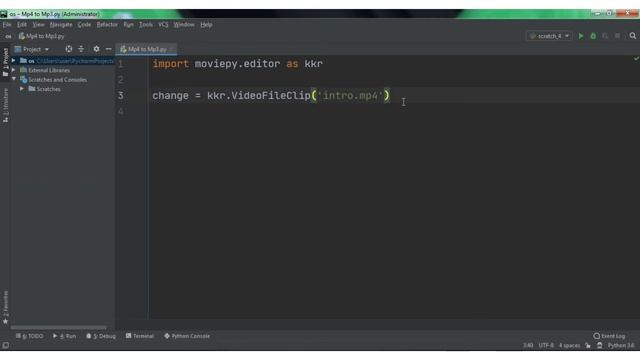Image resolution: width=640 pixels, height=360 pixels.
Task: Select the External Libraries tree row
Action: [x=49, y=70]
